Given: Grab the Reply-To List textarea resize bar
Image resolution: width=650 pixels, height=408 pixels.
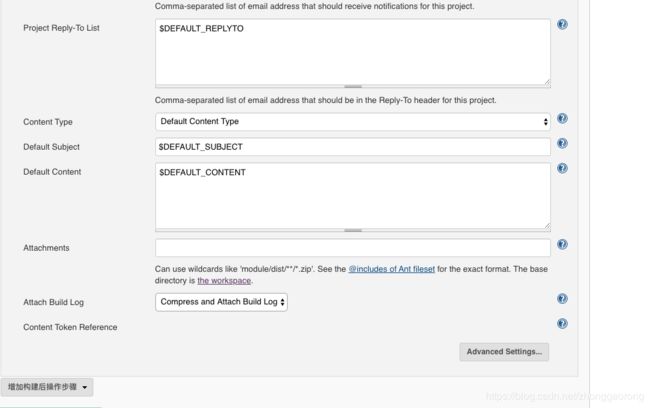Looking at the screenshot, I should (x=353, y=87).
